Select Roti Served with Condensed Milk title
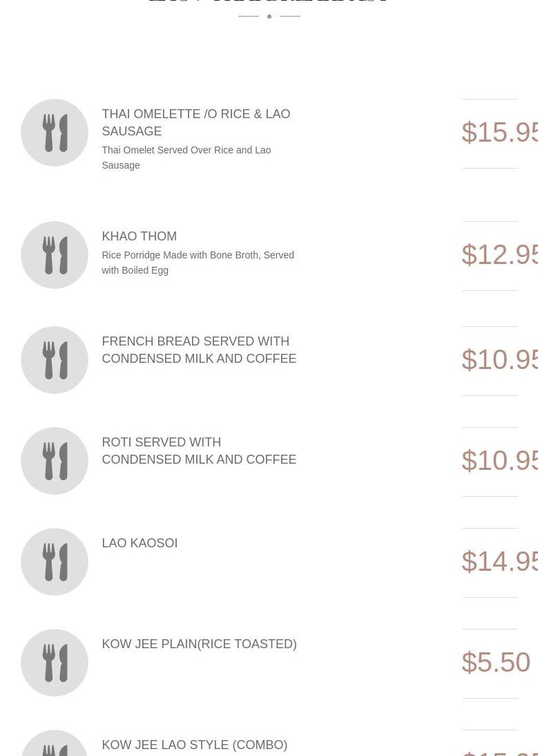Screen dimensions: 538x756 click(198, 451)
